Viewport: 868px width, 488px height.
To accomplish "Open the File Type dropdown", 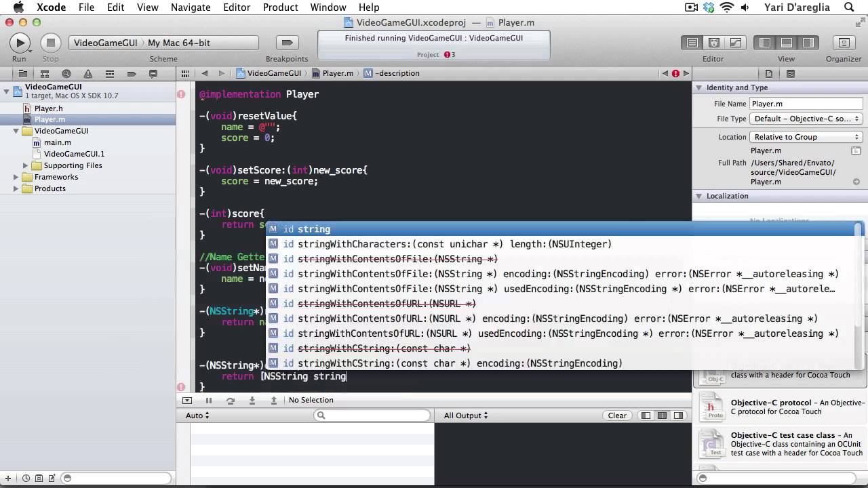I will pyautogui.click(x=806, y=119).
